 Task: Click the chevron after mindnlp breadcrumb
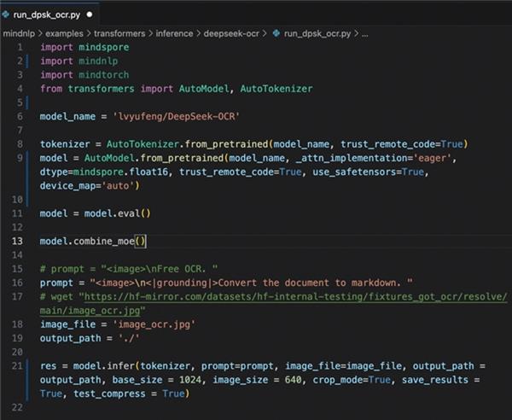40,33
